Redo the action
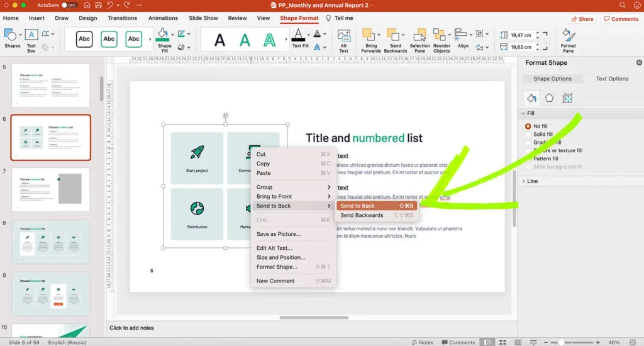This screenshot has height=346, width=644. [x=127, y=5]
